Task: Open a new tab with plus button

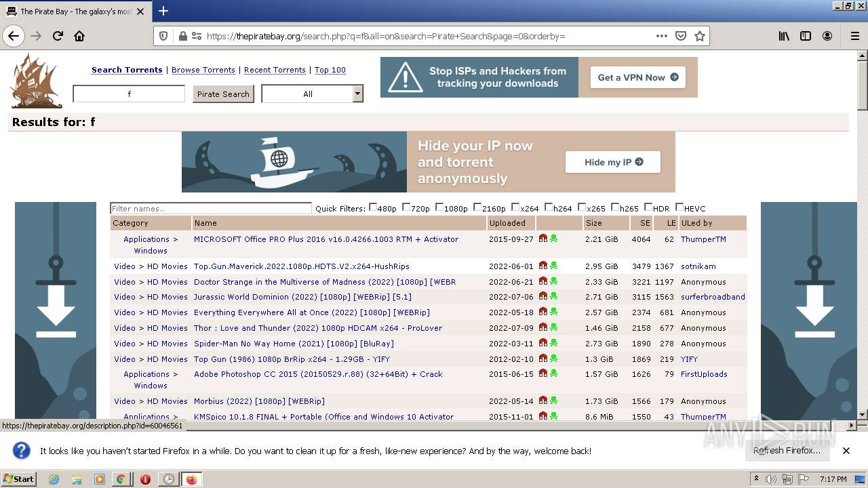Action: click(163, 11)
